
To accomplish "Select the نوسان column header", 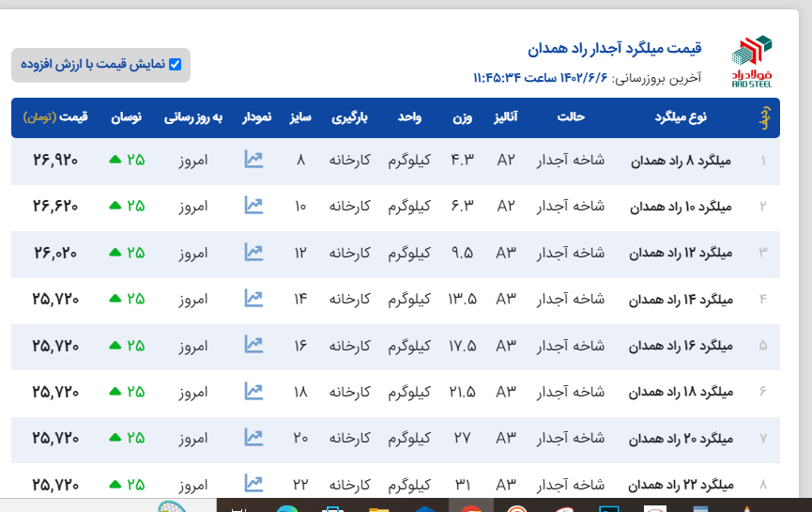I will tap(127, 117).
